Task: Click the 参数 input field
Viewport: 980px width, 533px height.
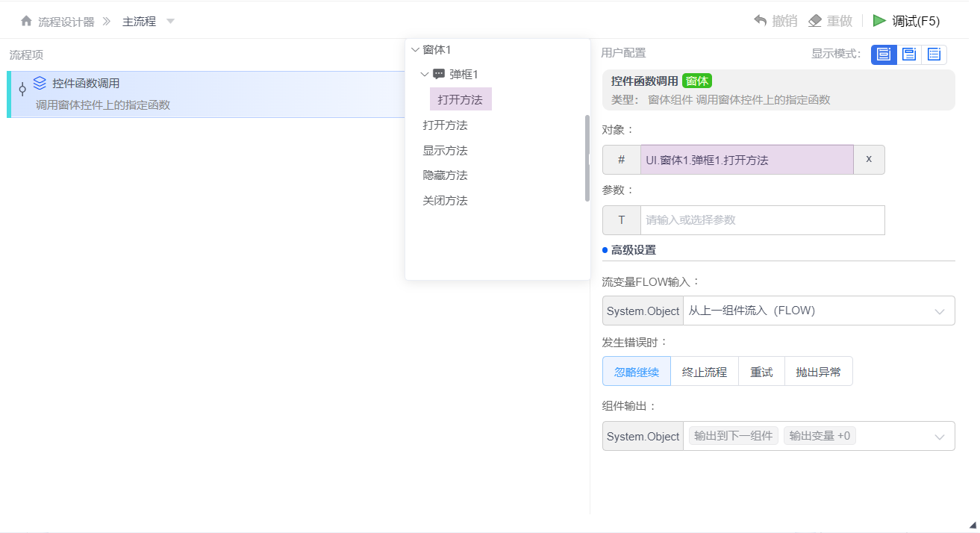Action: coord(761,219)
